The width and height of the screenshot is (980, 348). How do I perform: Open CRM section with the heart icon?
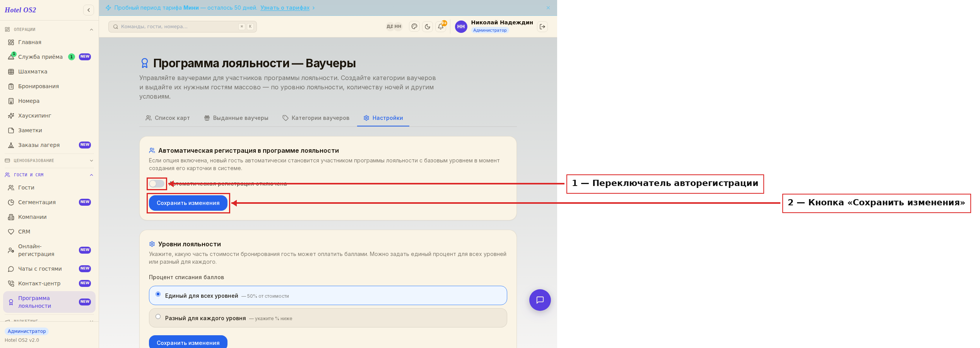pos(49,232)
